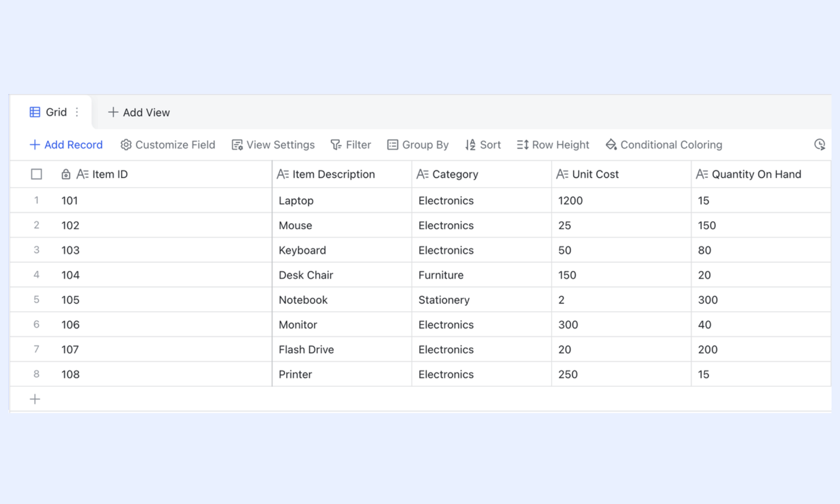Click the Add View label
Image resolution: width=840 pixels, height=504 pixels.
click(x=146, y=113)
